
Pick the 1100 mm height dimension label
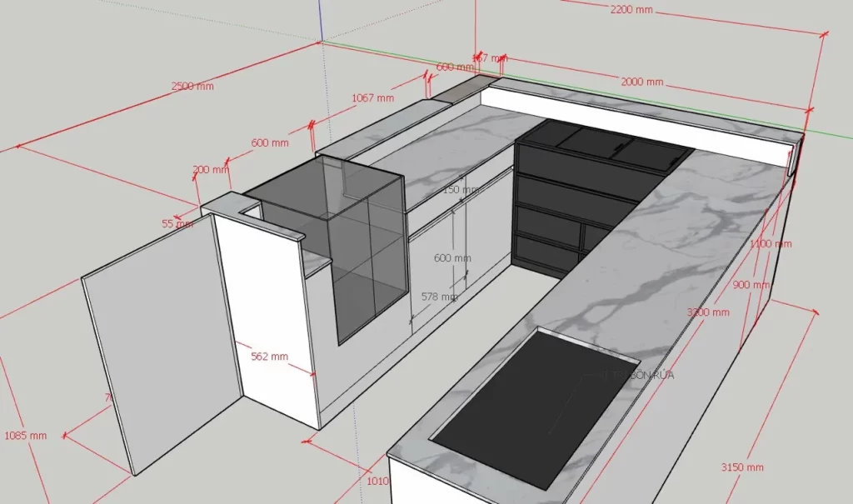771,244
